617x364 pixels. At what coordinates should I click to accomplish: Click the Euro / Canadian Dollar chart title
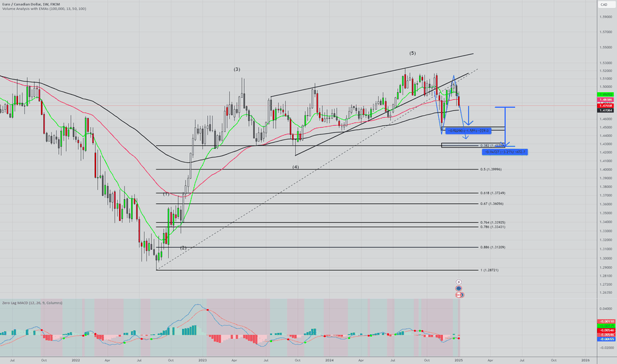coord(31,4)
